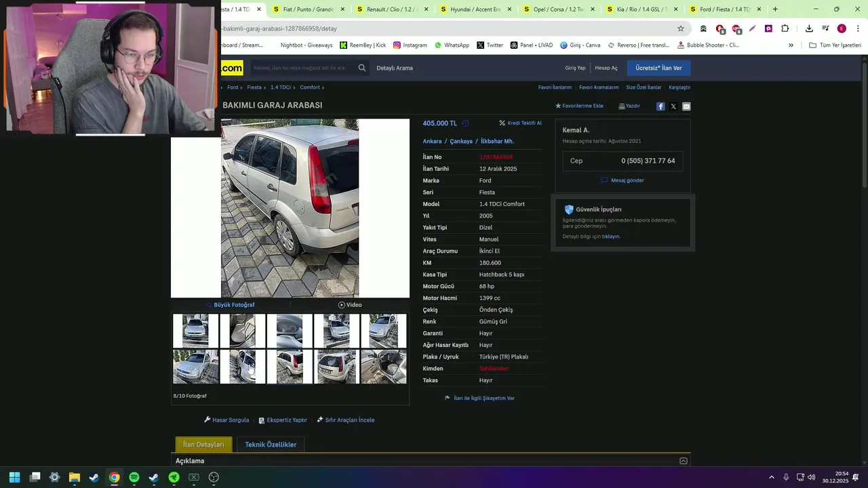Open Detaylı Arama

click(395, 68)
